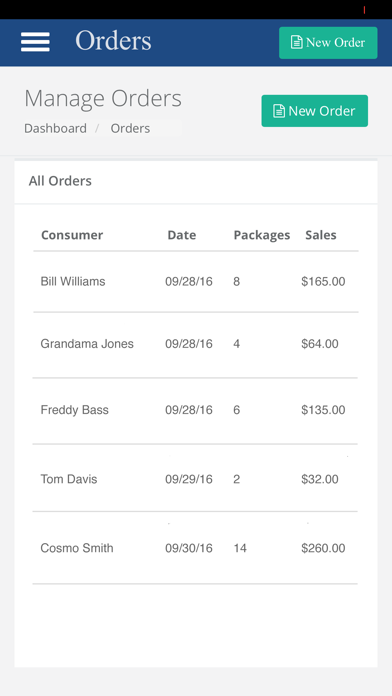Open Grandama Jones order row
Image resolution: width=392 pixels, height=696 pixels.
[x=195, y=345]
